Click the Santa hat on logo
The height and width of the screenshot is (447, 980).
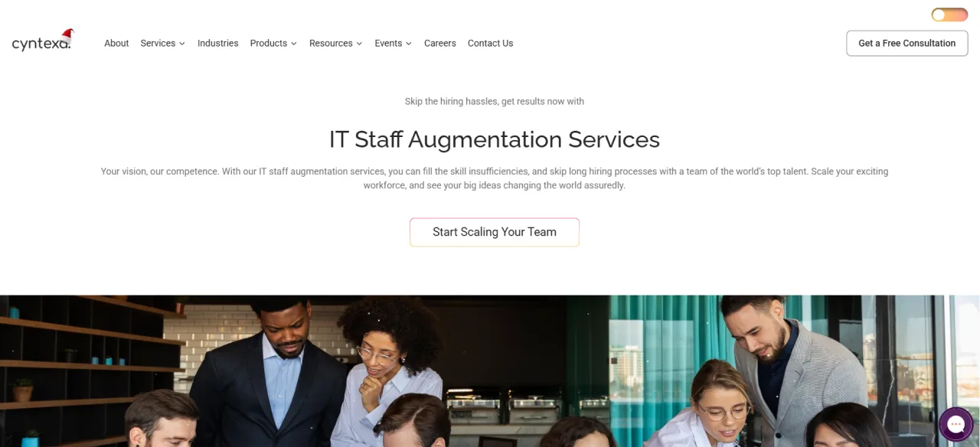tap(67, 34)
